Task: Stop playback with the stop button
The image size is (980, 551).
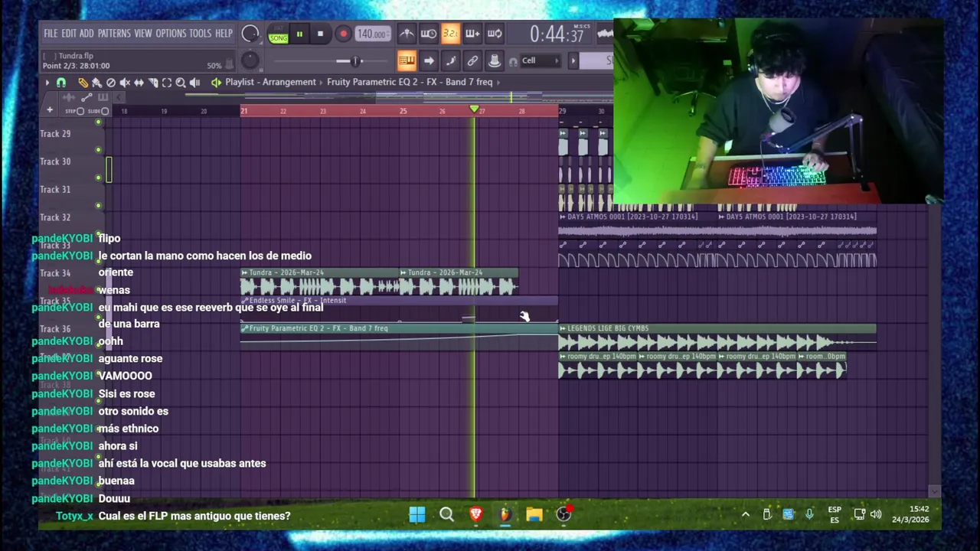Action: coord(320,34)
